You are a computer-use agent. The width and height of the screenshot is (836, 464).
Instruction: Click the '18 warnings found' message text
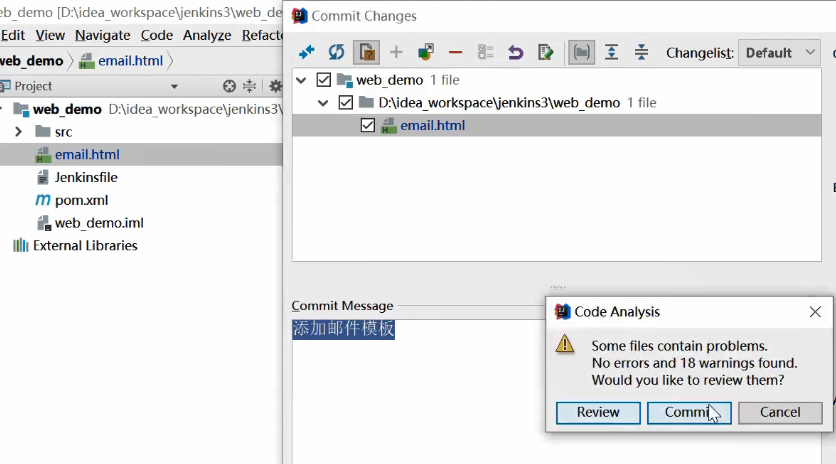pyautogui.click(x=738, y=363)
